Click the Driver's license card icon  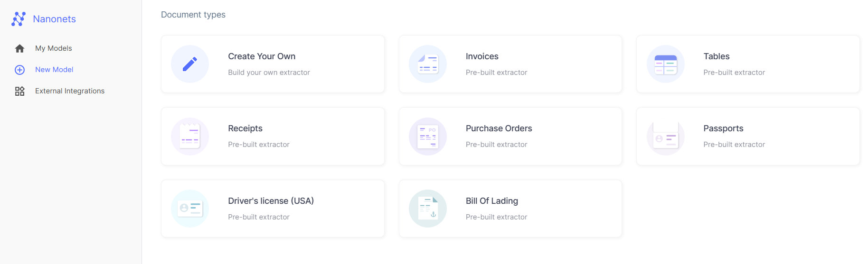tap(190, 209)
